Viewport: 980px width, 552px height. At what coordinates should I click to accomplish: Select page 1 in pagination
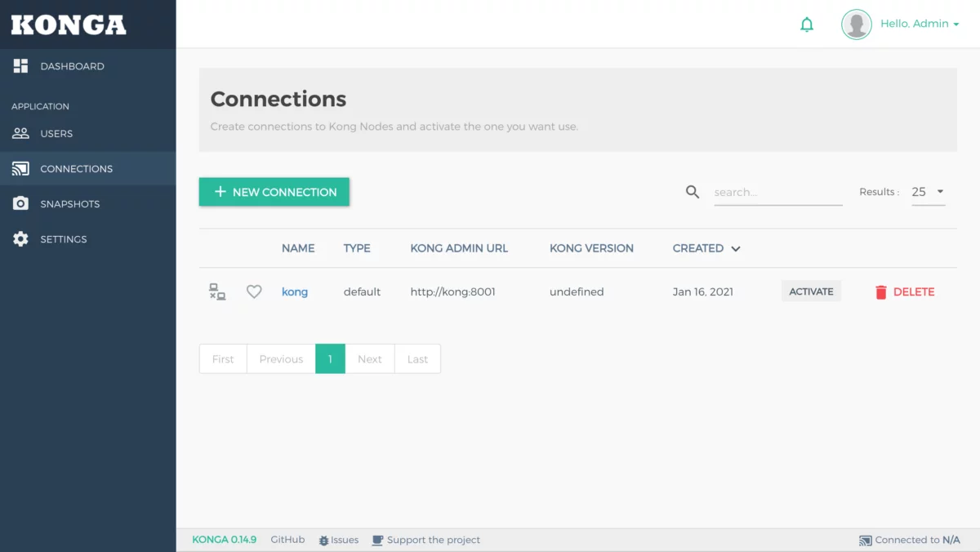(x=330, y=358)
